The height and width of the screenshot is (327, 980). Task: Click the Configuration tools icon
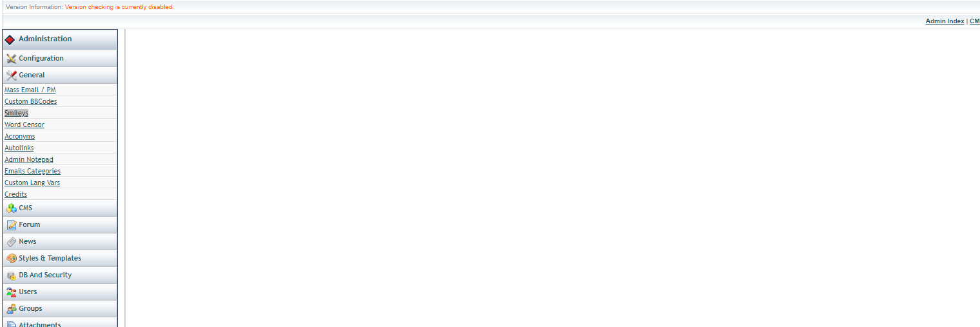coord(11,59)
